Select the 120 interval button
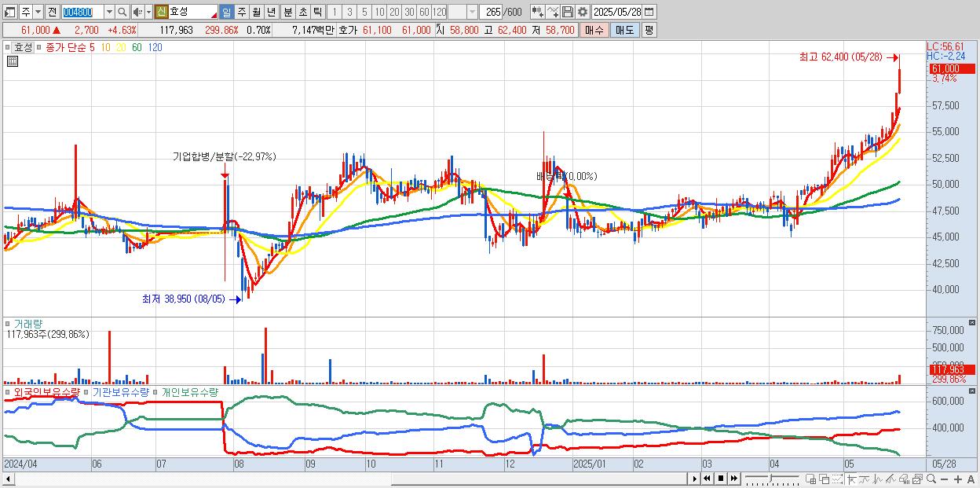 439,12
